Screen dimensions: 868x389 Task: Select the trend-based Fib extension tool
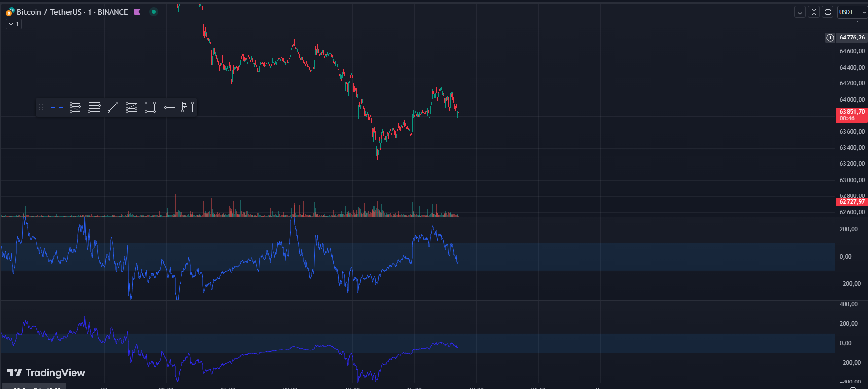tap(131, 107)
